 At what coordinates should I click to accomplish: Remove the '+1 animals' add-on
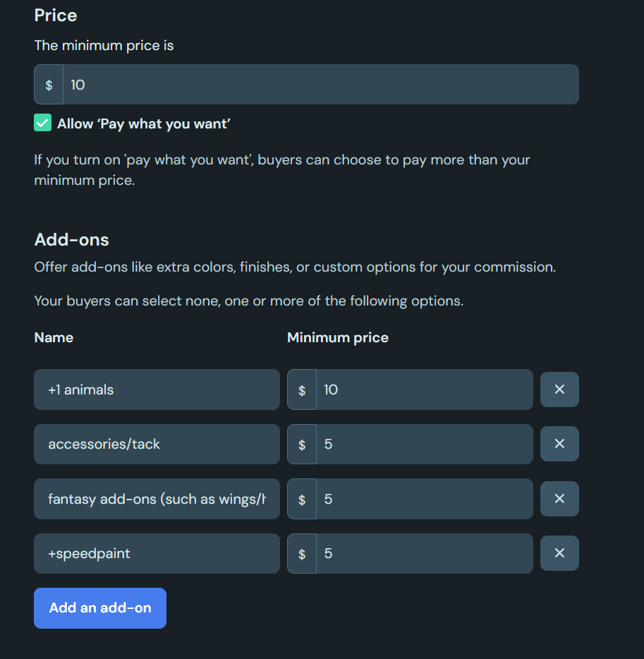tap(559, 389)
